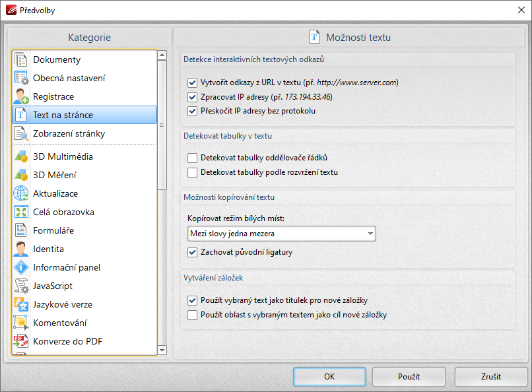The height and width of the screenshot is (392, 532).
Task: Select the Celá obrazovka fullscreen icon
Action: click(x=21, y=212)
